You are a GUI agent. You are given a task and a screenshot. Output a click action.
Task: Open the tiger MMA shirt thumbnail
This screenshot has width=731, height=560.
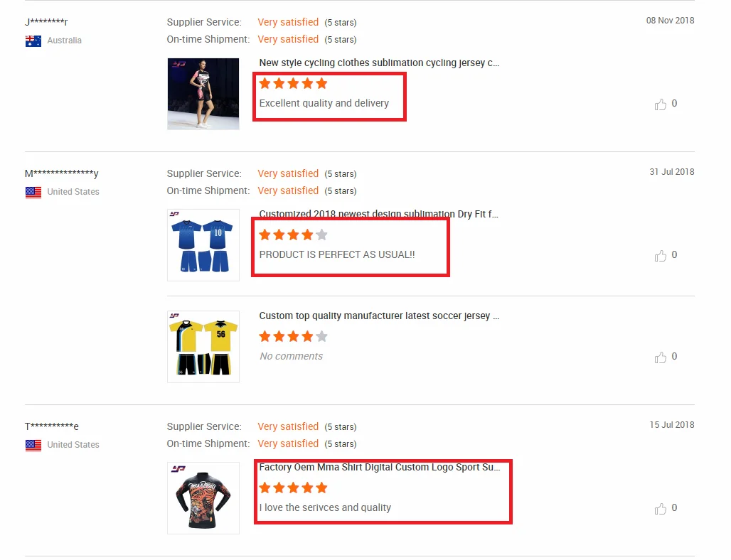[x=203, y=498]
